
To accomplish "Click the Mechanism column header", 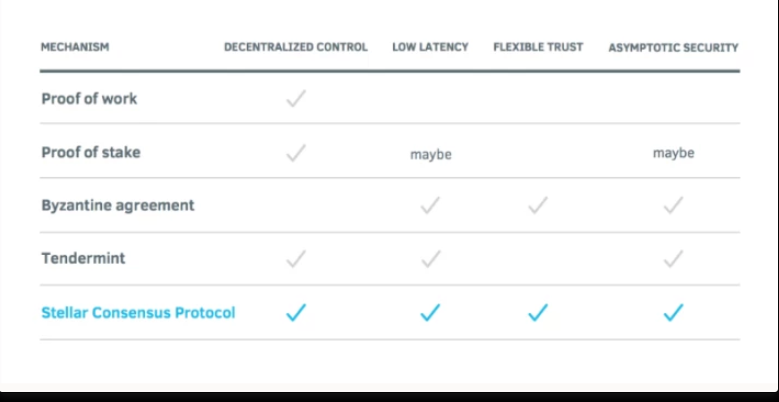I will click(75, 47).
